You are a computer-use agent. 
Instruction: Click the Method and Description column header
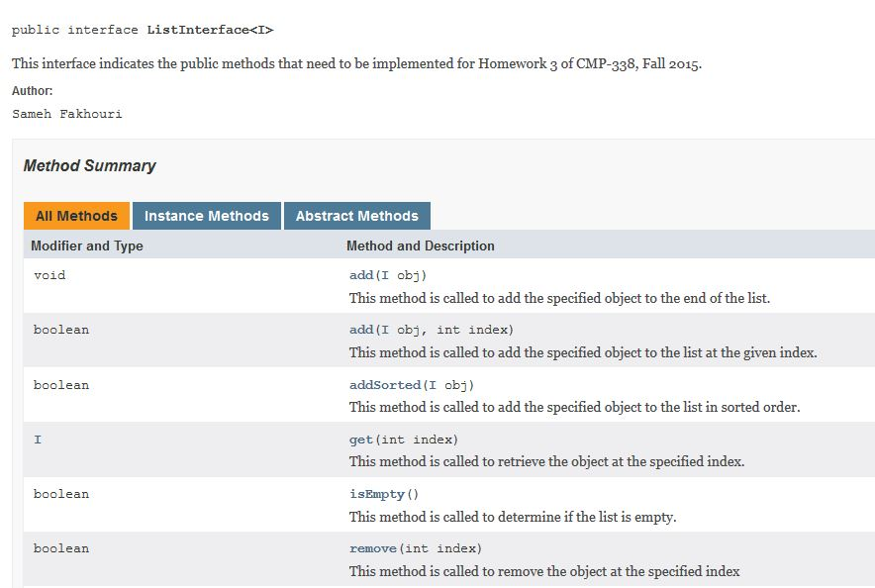421,245
